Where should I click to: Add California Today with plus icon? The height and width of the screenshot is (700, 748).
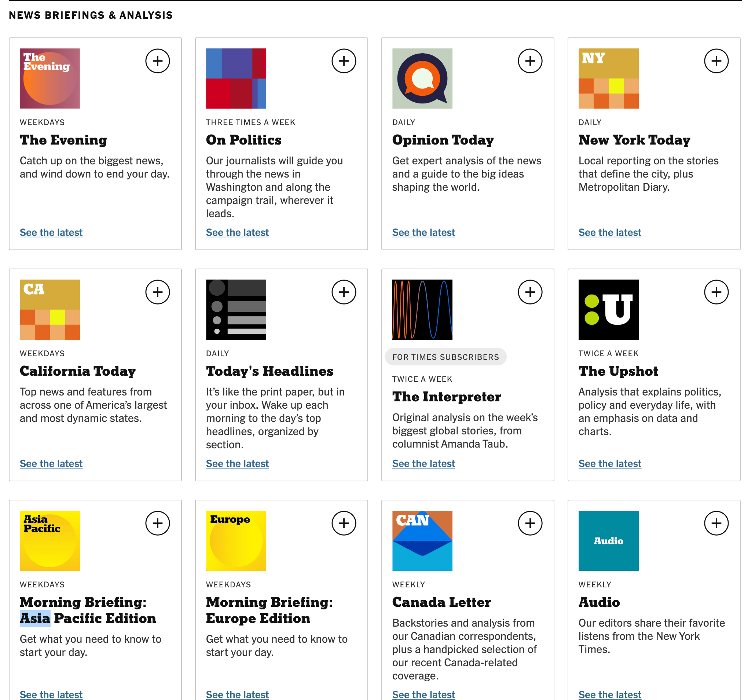tap(158, 292)
